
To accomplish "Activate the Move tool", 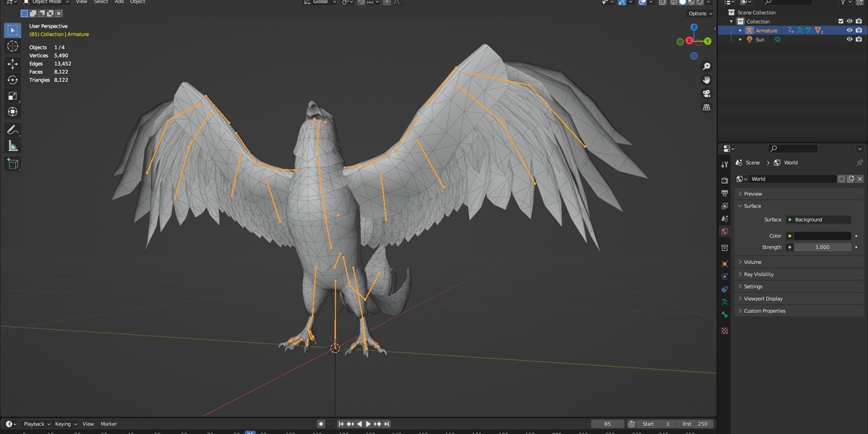I will pos(12,64).
